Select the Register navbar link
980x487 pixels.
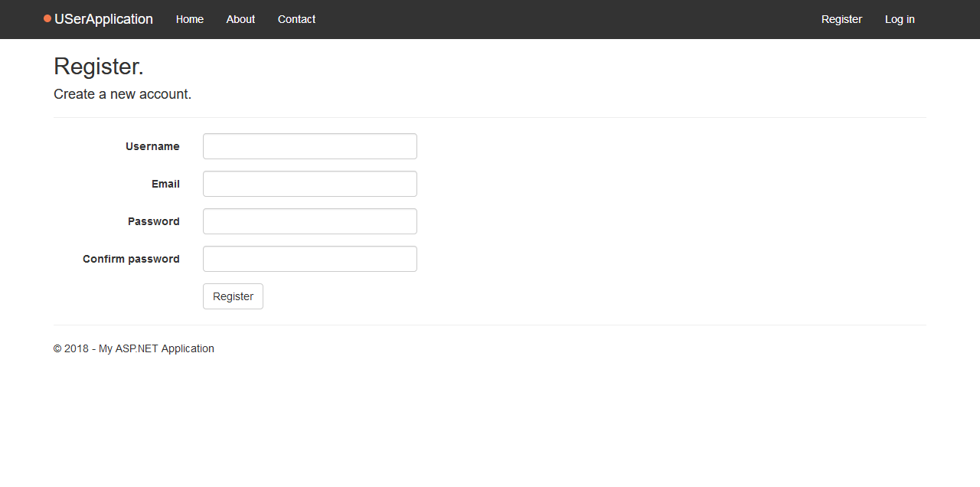[841, 19]
